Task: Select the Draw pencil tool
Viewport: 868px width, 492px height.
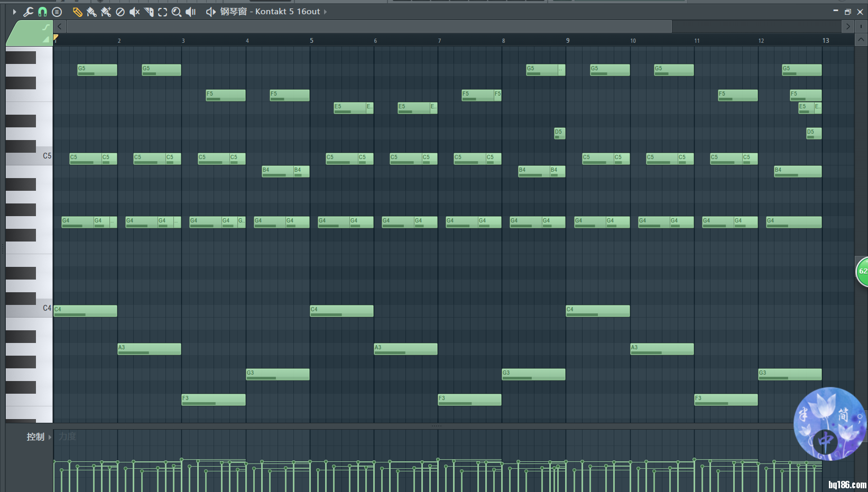Action: tap(77, 12)
